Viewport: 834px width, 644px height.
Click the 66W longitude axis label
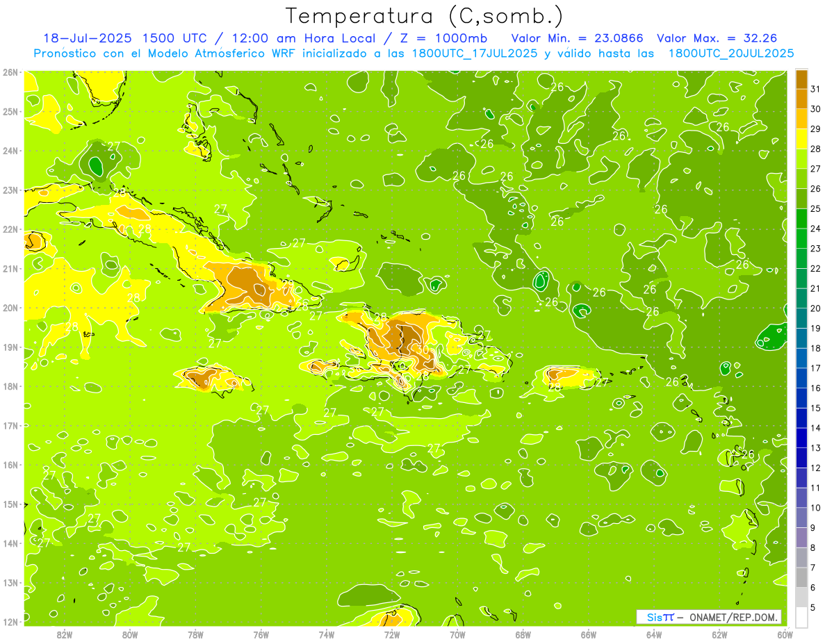pyautogui.click(x=589, y=634)
